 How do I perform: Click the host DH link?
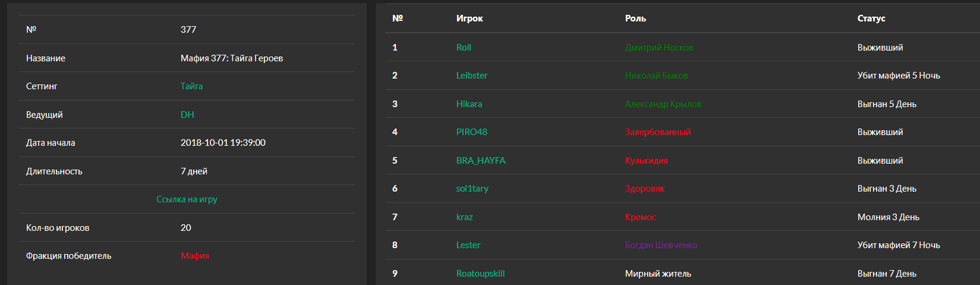pos(187,115)
